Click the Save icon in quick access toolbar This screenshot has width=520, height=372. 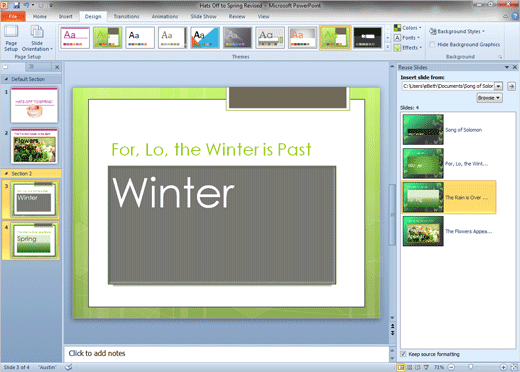point(17,5)
